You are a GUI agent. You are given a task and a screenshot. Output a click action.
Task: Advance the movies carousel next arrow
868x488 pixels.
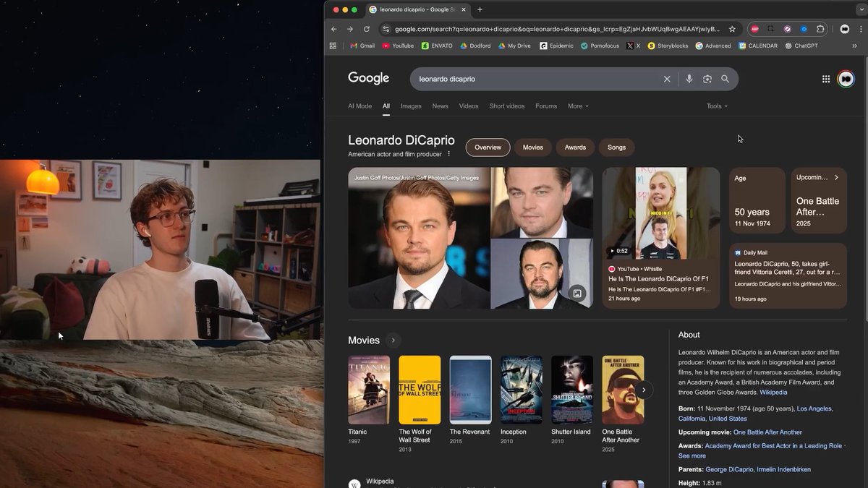pos(644,390)
